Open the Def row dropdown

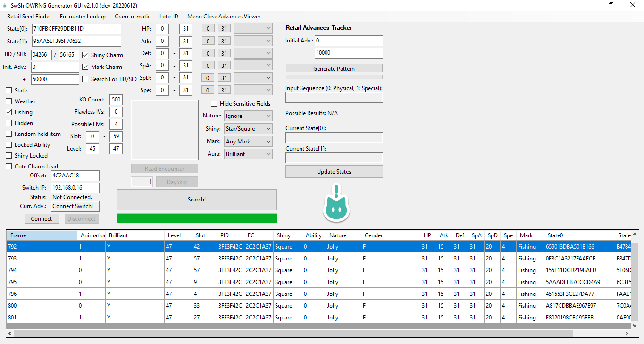253,53
